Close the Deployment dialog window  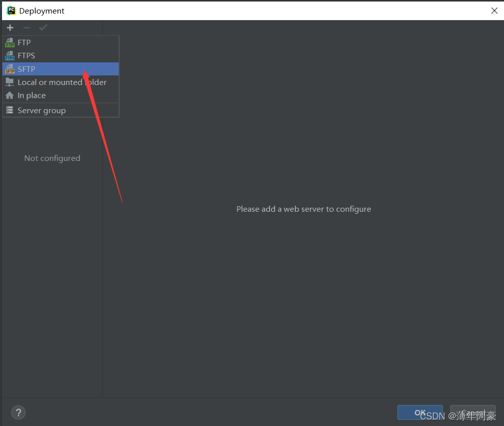(494, 11)
